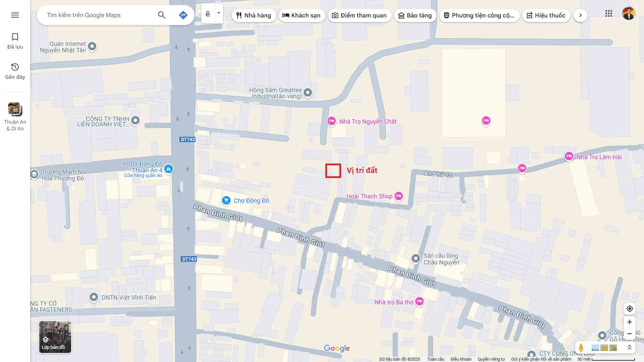Click the blue Directions icon

[x=183, y=15]
